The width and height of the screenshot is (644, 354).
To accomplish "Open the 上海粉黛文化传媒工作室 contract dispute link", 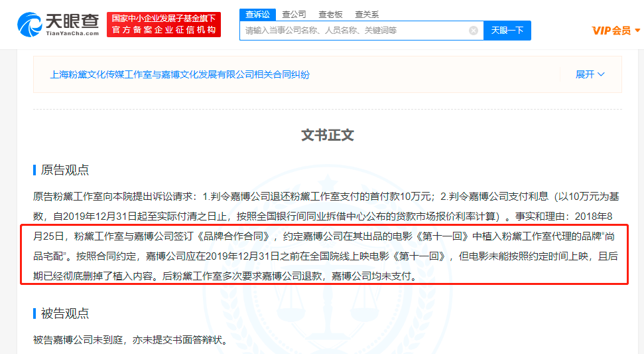I will point(180,74).
